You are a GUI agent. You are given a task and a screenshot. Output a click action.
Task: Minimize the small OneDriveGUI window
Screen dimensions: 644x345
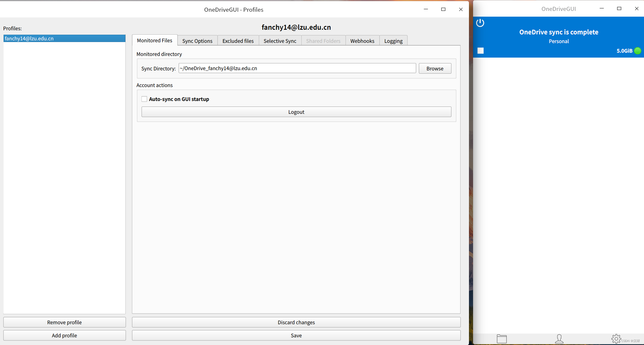click(x=602, y=9)
